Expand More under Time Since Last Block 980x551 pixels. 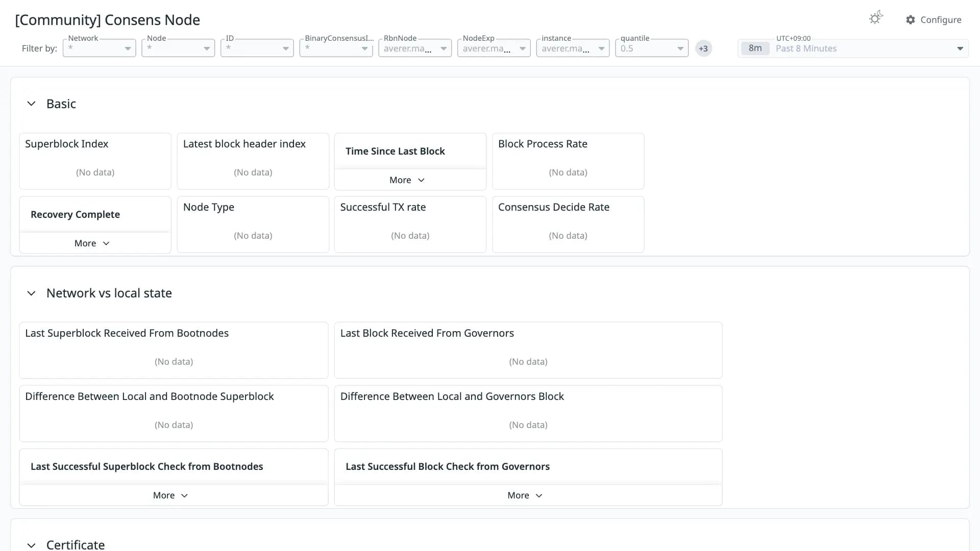tap(407, 180)
